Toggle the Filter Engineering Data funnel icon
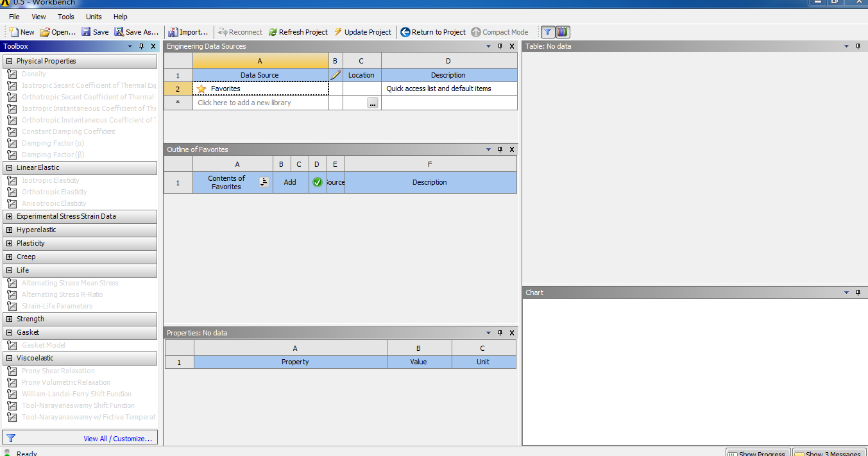Image resolution: width=868 pixels, height=456 pixels. coord(547,32)
